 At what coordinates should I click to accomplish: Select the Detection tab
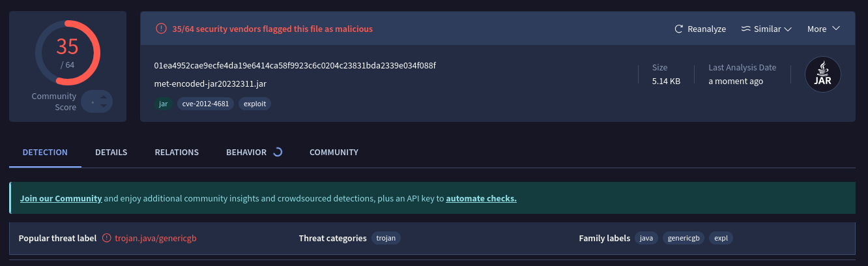coord(45,153)
